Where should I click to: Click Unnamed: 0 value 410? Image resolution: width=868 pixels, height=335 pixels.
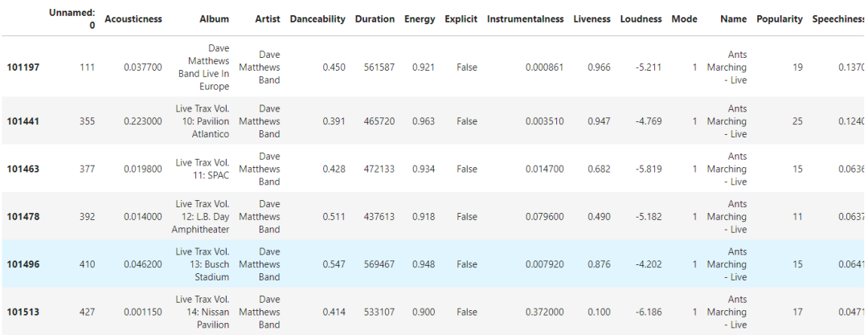coord(87,264)
